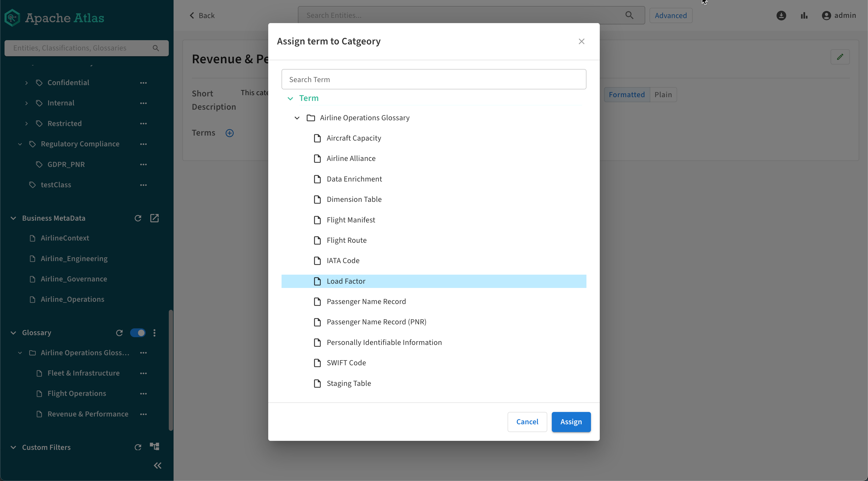Refresh the Glossary section
The width and height of the screenshot is (868, 481).
[x=119, y=333]
